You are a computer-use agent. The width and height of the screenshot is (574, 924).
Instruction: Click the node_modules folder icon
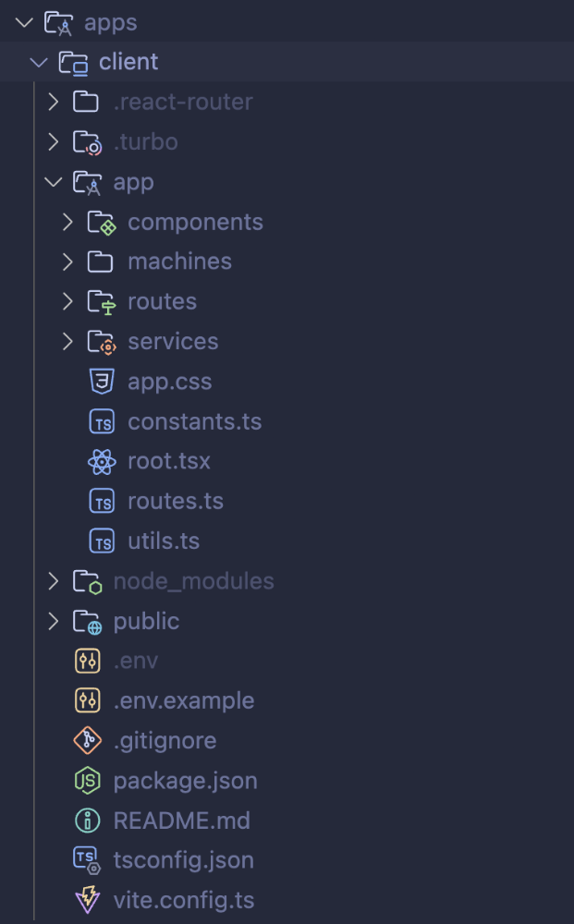point(87,581)
